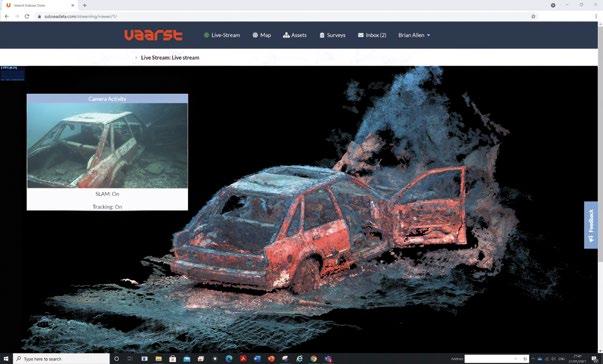Go back with browser back arrow
Viewport: 603px width, 364px height.
tap(7, 17)
